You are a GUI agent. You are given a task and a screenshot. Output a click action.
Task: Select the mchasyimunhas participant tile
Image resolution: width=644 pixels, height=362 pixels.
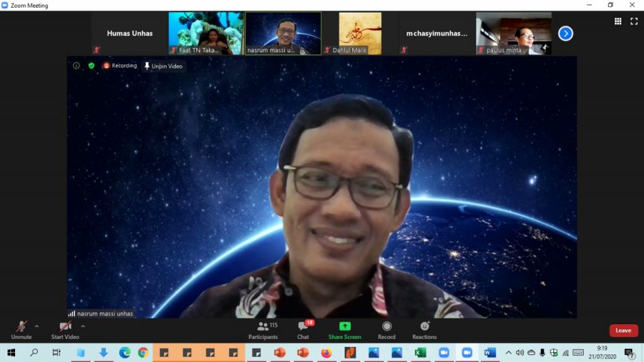[x=436, y=33]
